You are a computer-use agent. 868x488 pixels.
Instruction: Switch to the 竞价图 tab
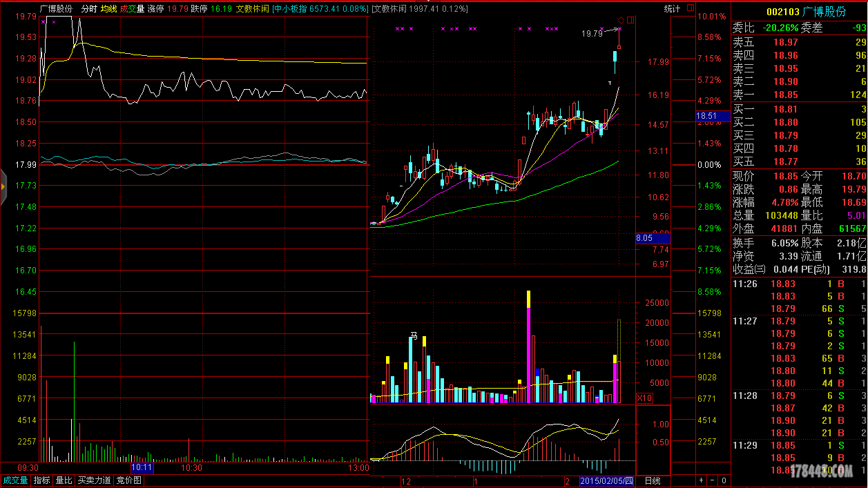click(x=128, y=480)
